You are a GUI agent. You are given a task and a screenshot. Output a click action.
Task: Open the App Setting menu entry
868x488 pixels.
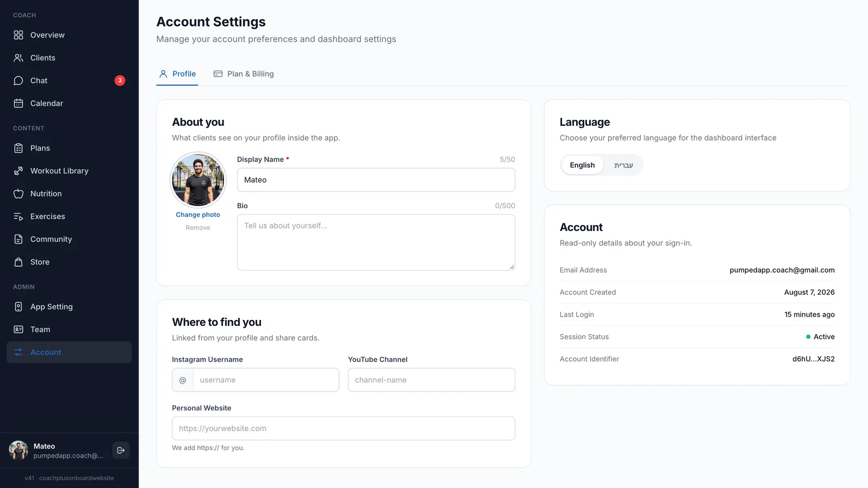[x=69, y=306]
